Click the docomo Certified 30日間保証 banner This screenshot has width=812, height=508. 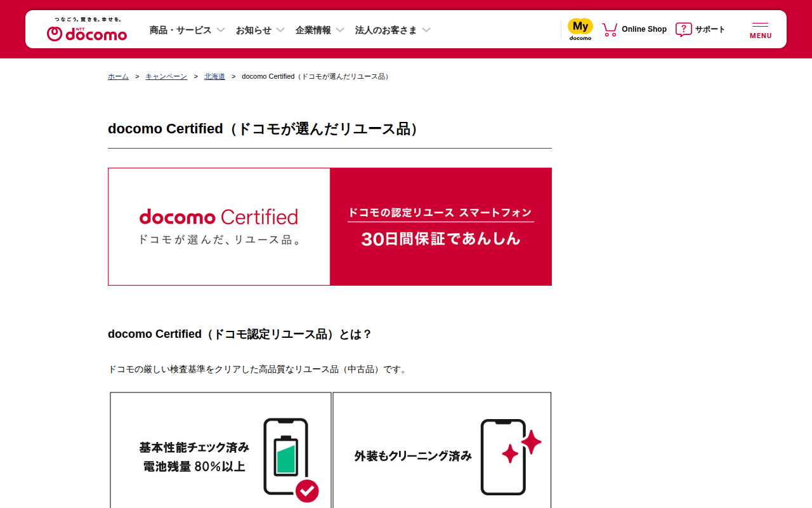(330, 227)
